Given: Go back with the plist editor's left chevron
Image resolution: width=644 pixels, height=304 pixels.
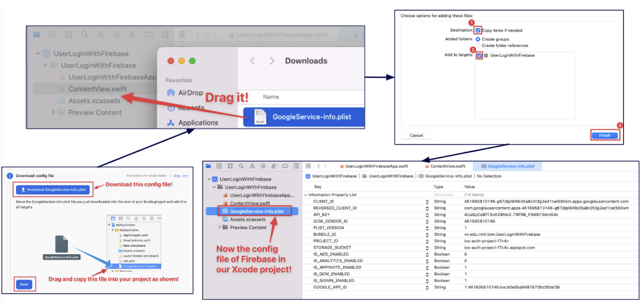Looking at the screenshot, I should click(319, 166).
